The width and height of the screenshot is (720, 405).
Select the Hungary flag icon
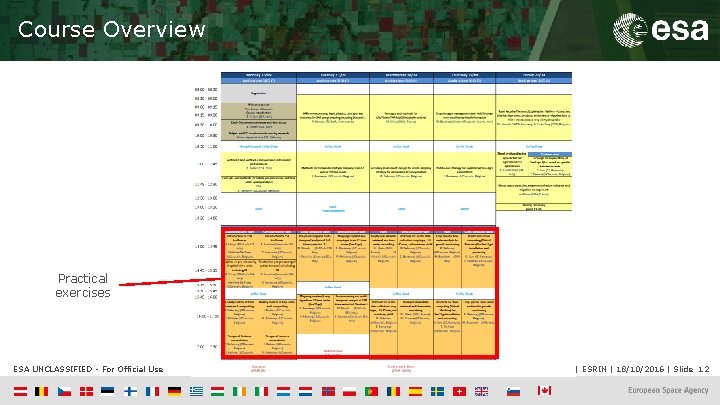click(217, 391)
